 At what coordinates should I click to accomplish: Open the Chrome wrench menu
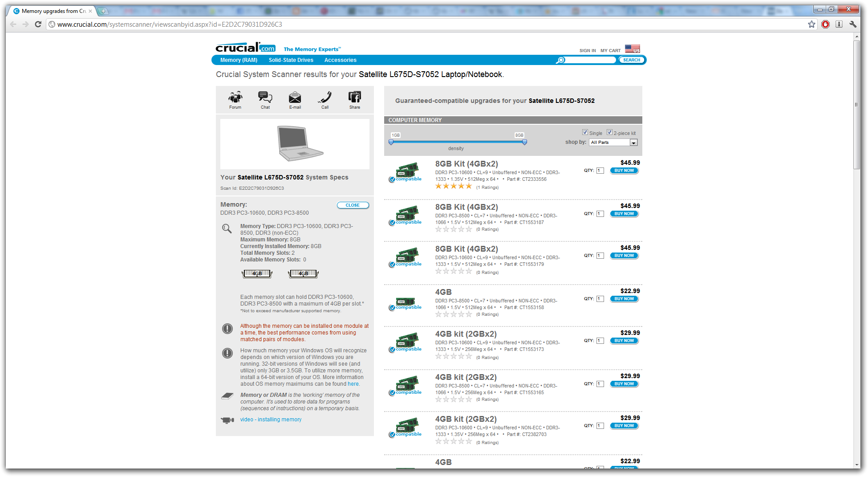[x=853, y=24]
